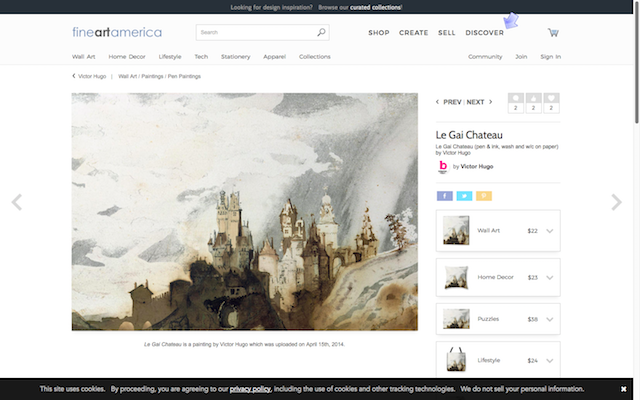Click the thumbs-up like counter
Image resolution: width=640 pixels, height=400 pixels.
533,103
